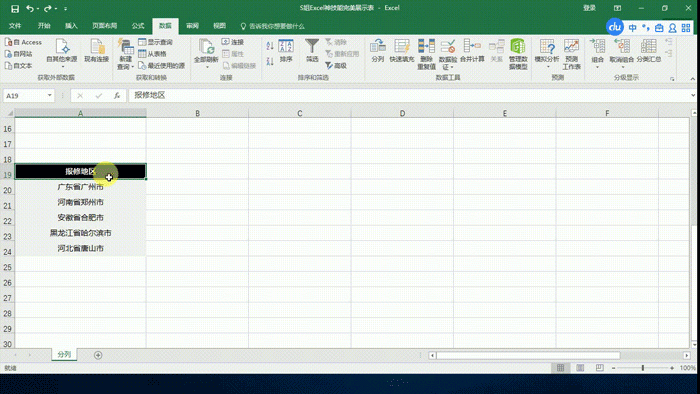700x394 pixels.
Task: Switch to the 视图 View tab
Action: pos(219,26)
